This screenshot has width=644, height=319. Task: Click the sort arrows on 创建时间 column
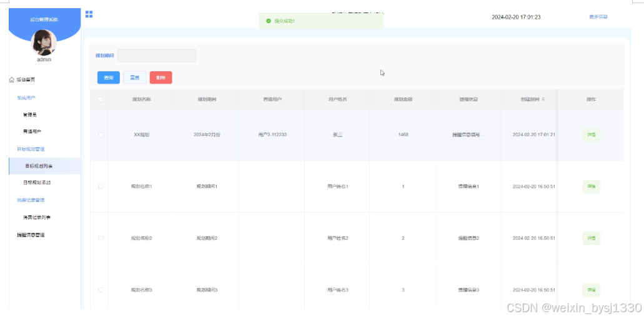click(x=543, y=99)
